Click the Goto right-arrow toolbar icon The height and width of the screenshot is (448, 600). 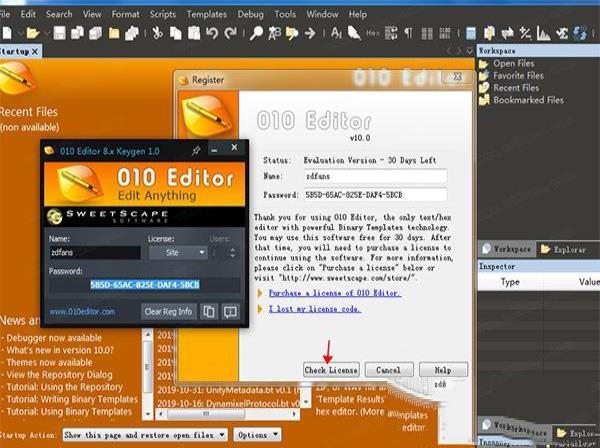click(x=310, y=33)
